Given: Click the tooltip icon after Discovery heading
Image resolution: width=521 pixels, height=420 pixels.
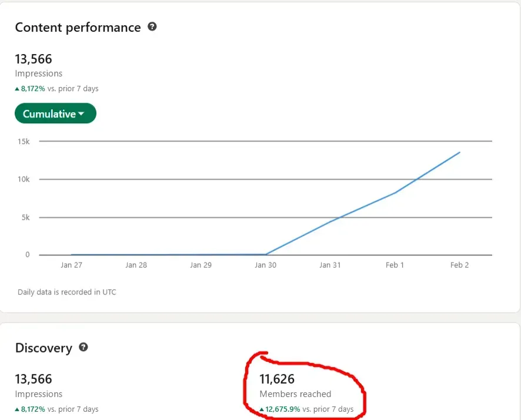Looking at the screenshot, I should (x=83, y=347).
